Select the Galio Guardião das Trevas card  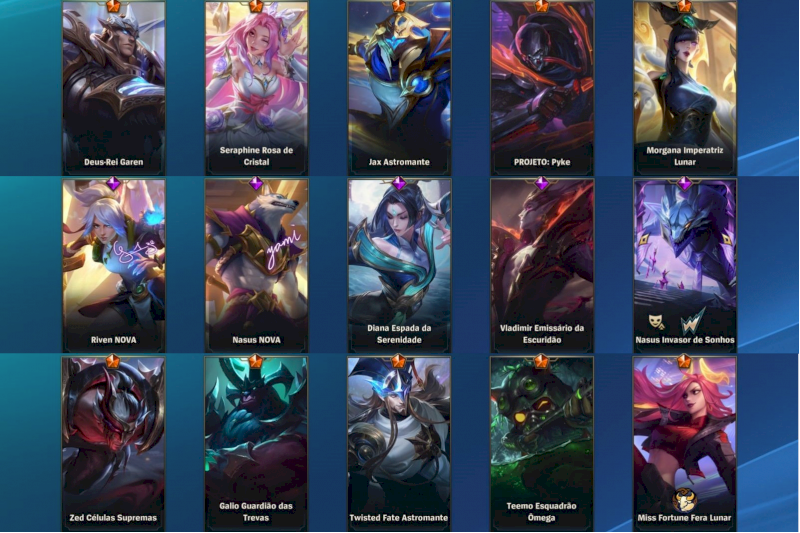pyautogui.click(x=256, y=444)
